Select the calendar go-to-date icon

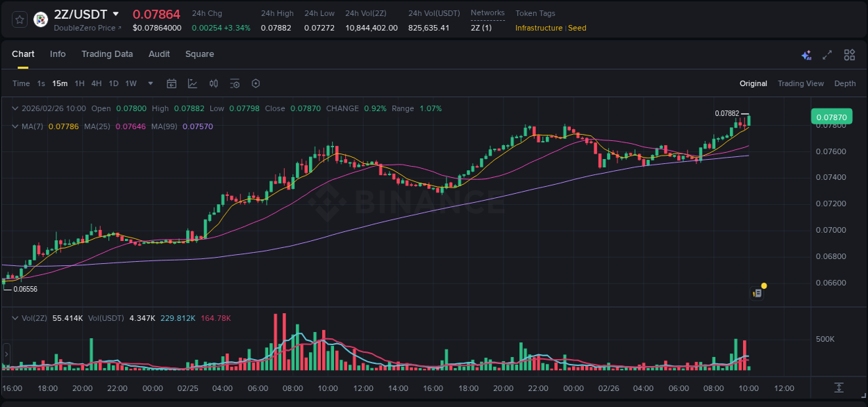tap(172, 83)
